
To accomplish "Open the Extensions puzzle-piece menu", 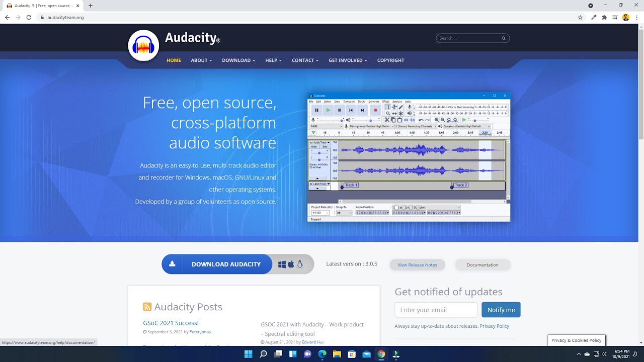I will click(x=604, y=17).
